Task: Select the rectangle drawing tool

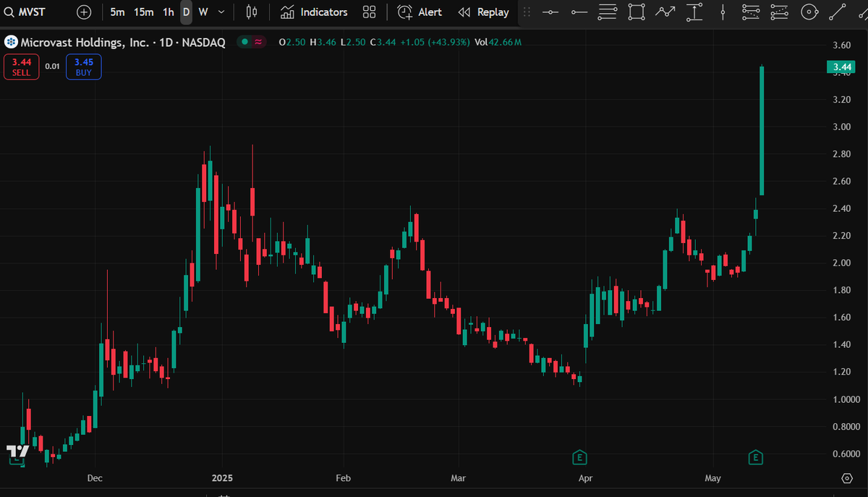Action: point(637,12)
